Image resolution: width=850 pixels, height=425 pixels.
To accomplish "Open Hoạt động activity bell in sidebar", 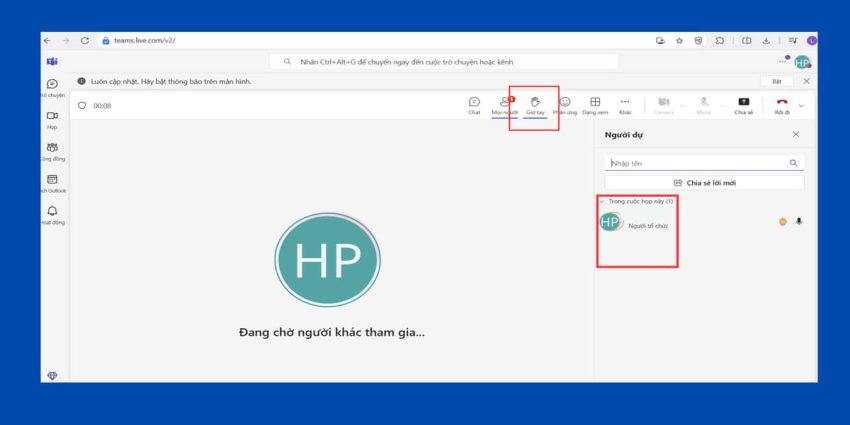I will coord(52,215).
